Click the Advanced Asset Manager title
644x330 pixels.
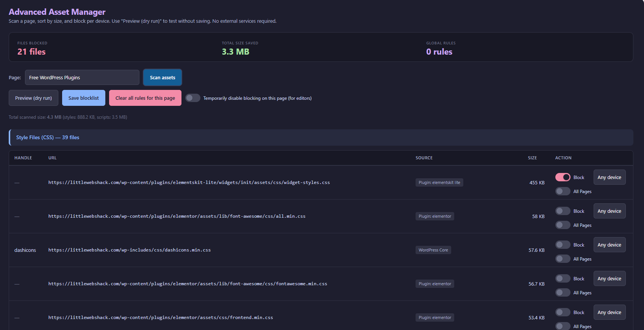[57, 12]
